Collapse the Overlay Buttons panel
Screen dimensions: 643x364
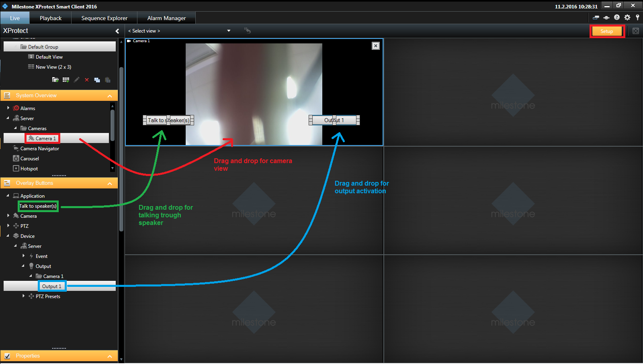click(110, 183)
